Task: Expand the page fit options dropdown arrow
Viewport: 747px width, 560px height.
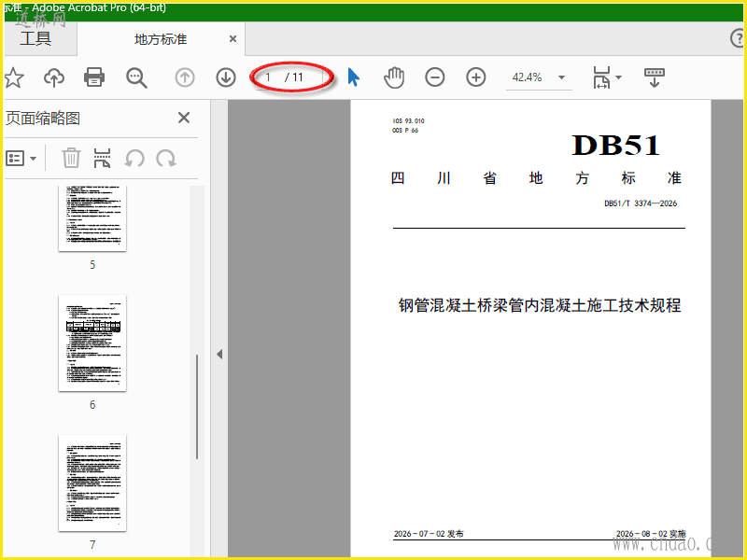Action: click(x=619, y=77)
